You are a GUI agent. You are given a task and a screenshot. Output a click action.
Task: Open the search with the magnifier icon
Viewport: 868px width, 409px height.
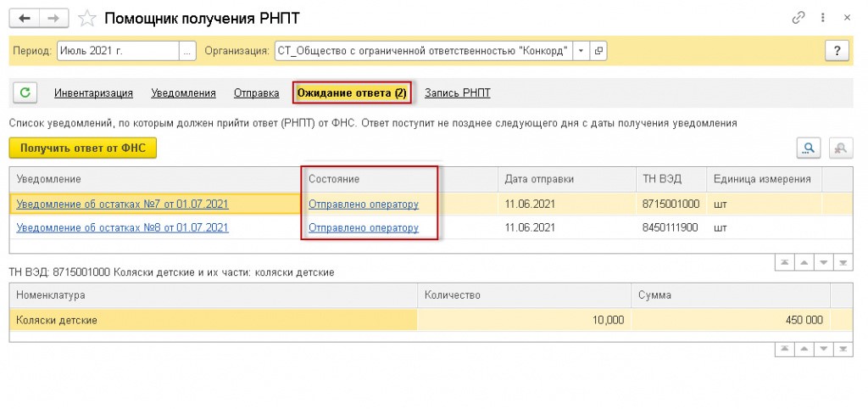(x=809, y=148)
